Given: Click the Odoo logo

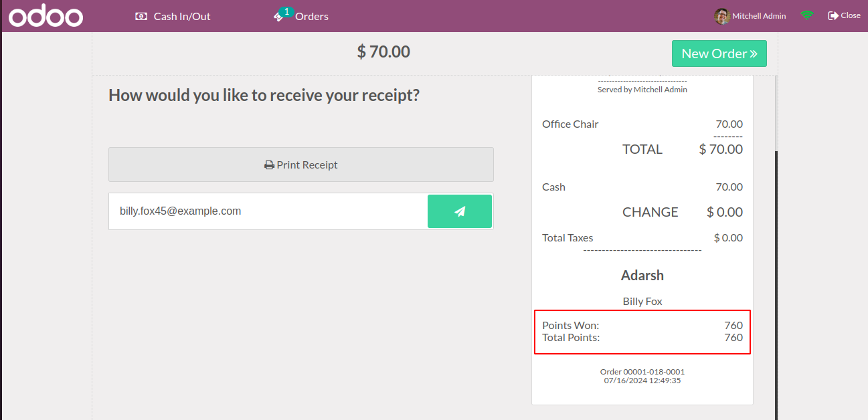Looking at the screenshot, I should (46, 17).
